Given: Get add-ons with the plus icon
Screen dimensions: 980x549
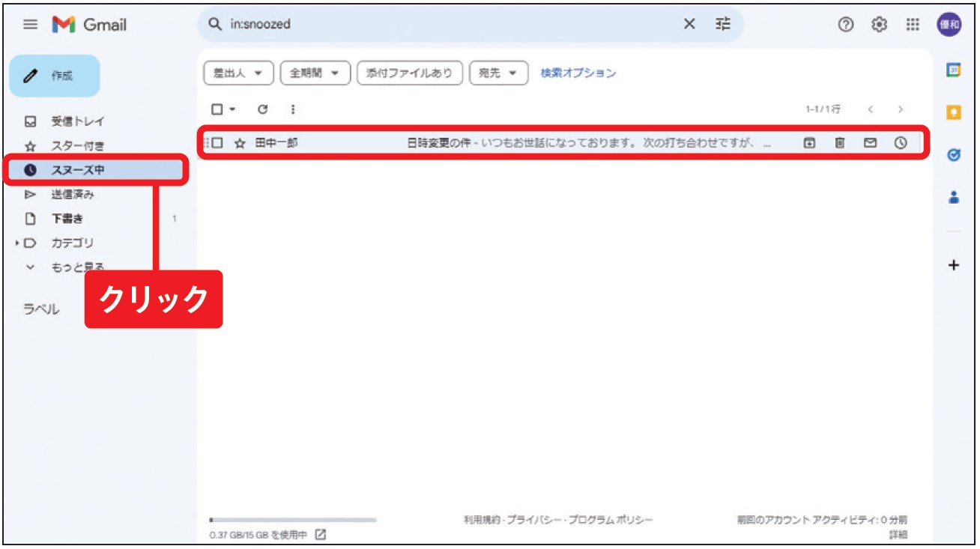Looking at the screenshot, I should [x=954, y=265].
